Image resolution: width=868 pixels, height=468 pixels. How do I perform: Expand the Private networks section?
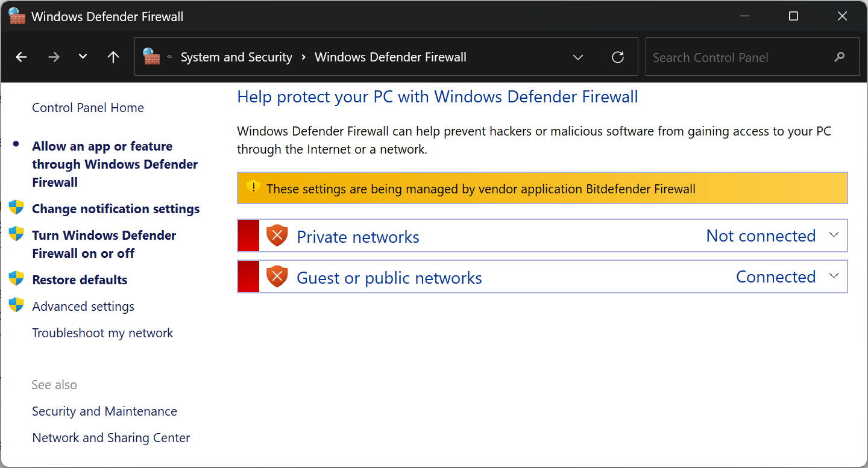(834, 235)
